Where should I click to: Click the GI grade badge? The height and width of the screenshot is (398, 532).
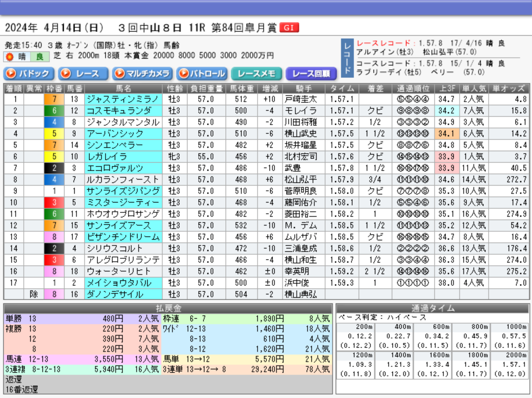tap(289, 27)
